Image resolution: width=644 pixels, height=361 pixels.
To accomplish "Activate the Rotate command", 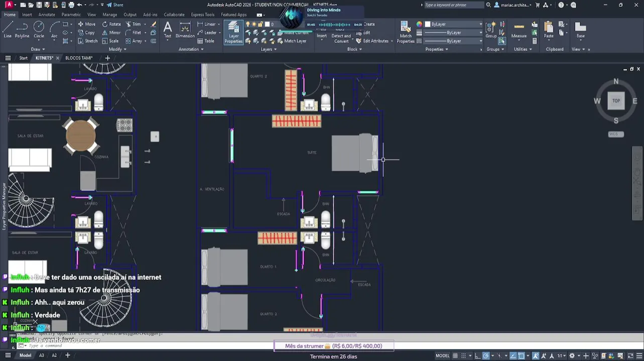I will (x=111, y=24).
